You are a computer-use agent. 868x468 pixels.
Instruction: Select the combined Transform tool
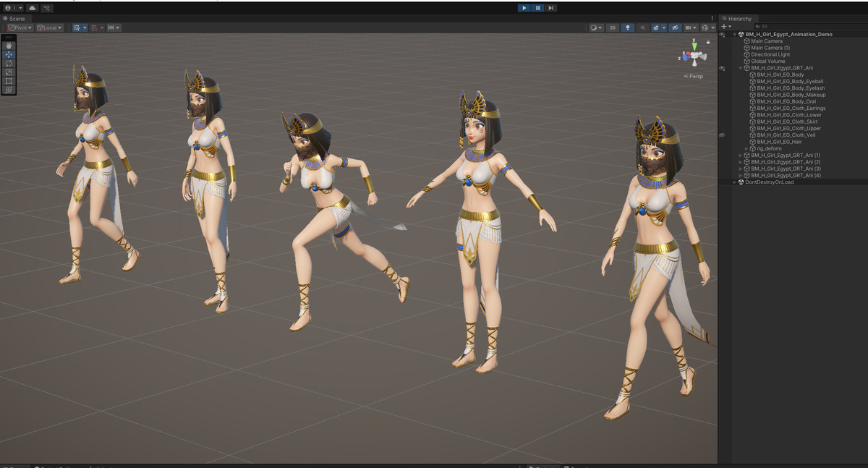tap(8, 89)
